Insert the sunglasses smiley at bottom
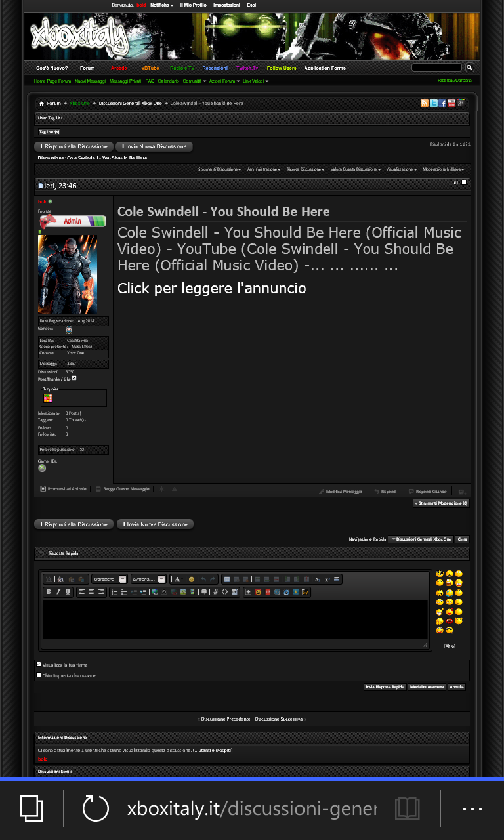Viewport: 504px width, 840px height. pos(450,630)
